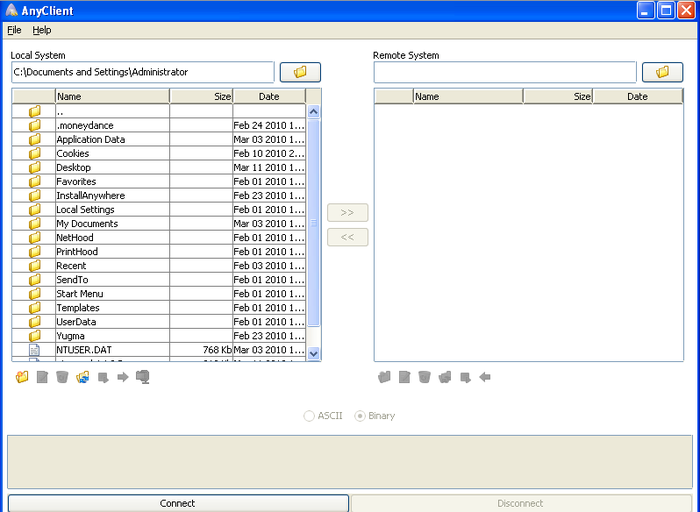The height and width of the screenshot is (512, 700).
Task: Select the Binary transfer mode radio button
Action: pyautogui.click(x=360, y=416)
